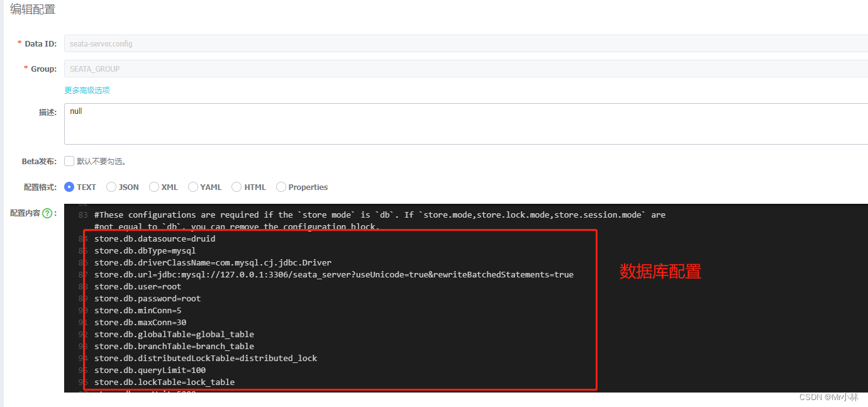Click line store.db.globalTable=global_table
Screen dimensions: 868x407
(x=174, y=334)
